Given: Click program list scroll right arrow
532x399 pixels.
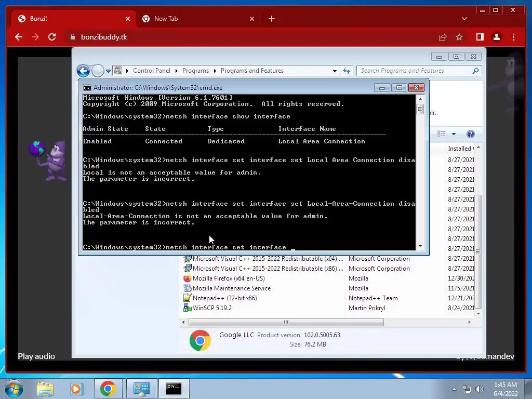Looking at the screenshot, I should (469, 322).
